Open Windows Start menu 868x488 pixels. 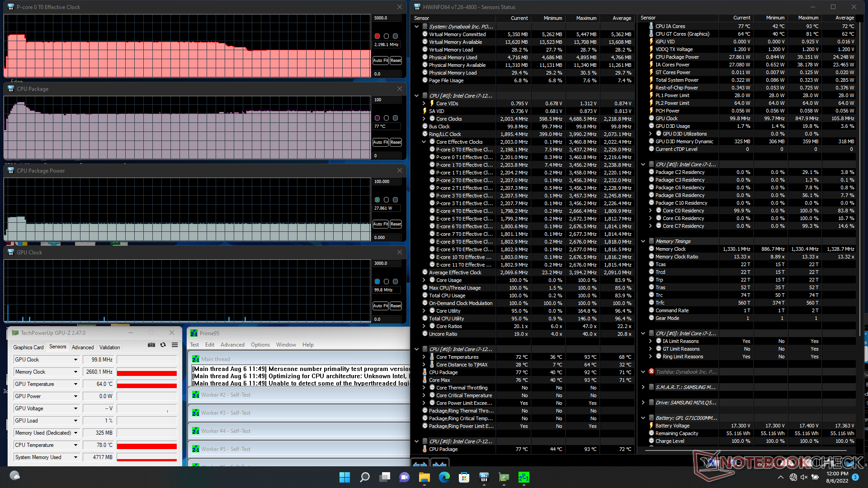click(x=344, y=477)
